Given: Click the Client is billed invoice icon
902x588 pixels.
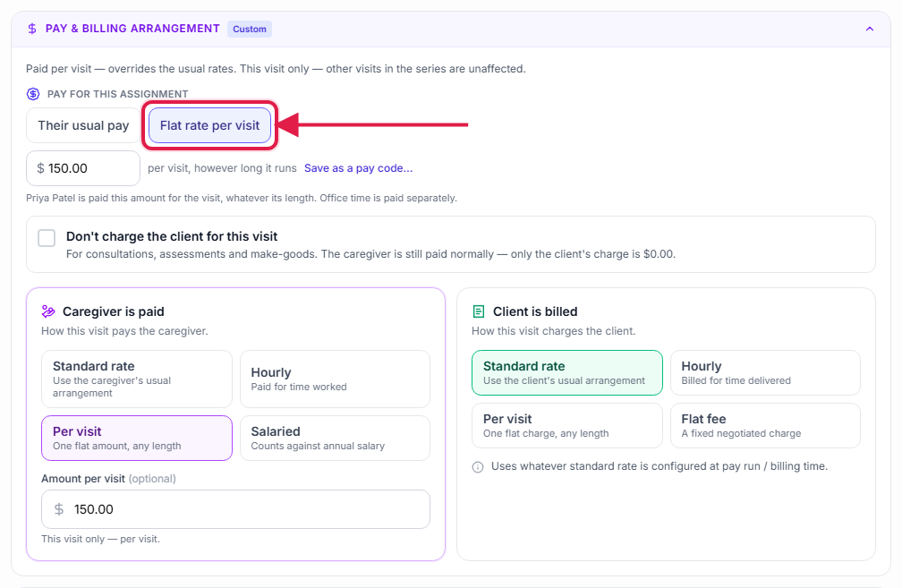Looking at the screenshot, I should tap(479, 311).
